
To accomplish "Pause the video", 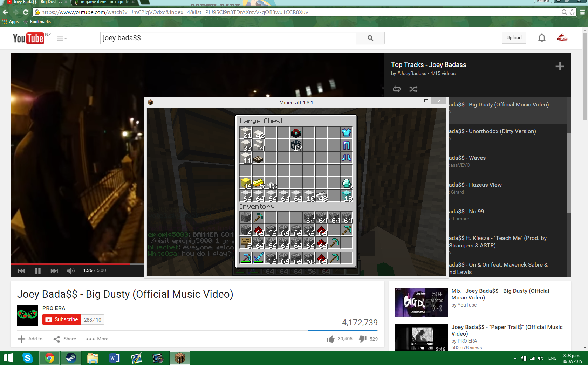I will coord(37,271).
